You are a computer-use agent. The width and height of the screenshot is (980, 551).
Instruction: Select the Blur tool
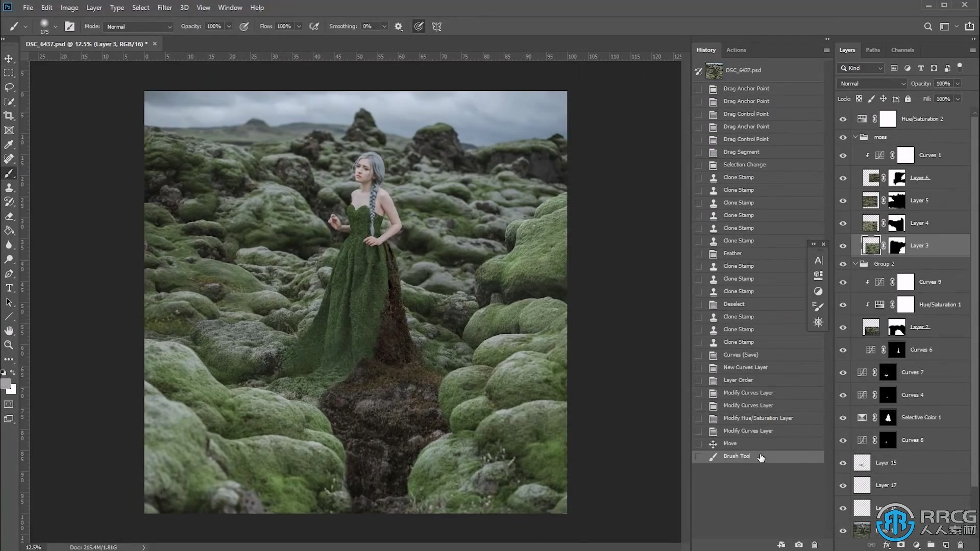(9, 245)
